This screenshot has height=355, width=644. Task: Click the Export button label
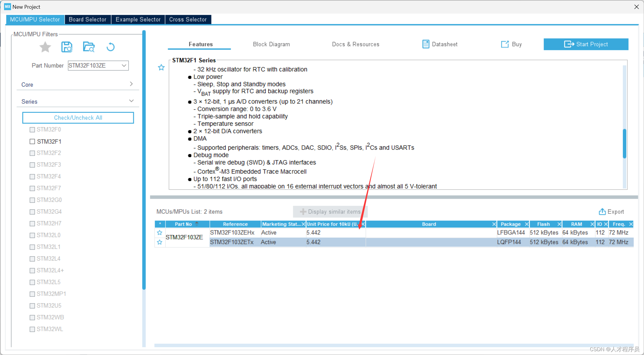point(616,212)
